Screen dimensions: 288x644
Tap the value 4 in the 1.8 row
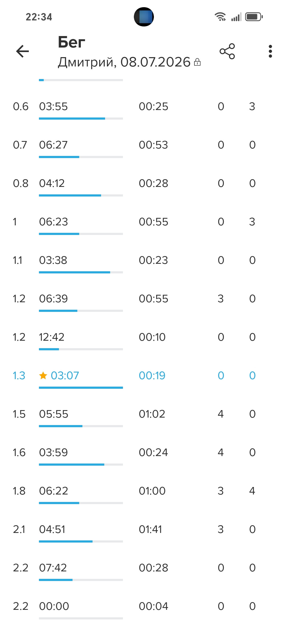click(x=252, y=491)
